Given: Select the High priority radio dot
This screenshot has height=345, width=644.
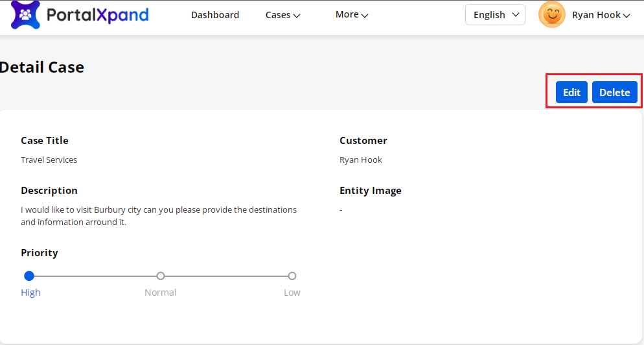Looking at the screenshot, I should 29,276.
